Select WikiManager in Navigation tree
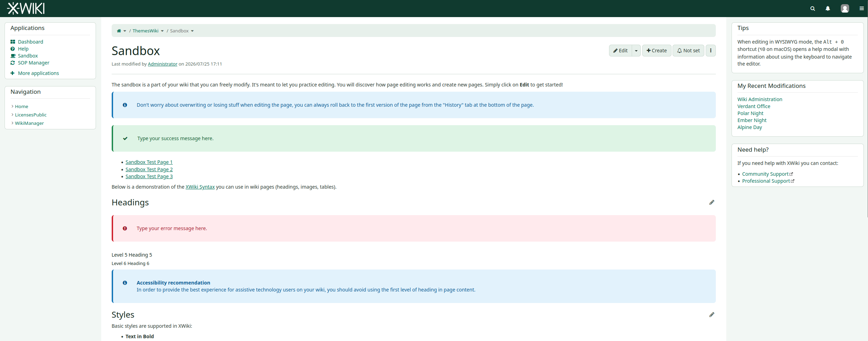The width and height of the screenshot is (868, 341). click(29, 123)
